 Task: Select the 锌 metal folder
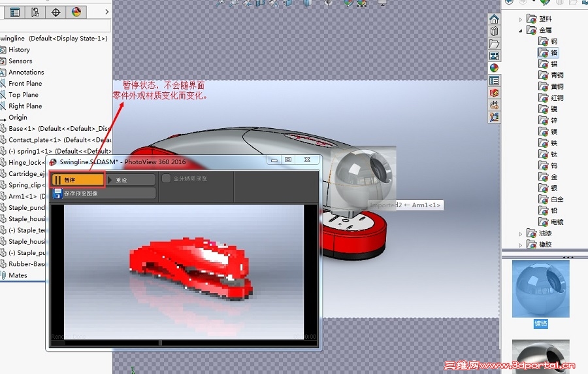click(548, 120)
